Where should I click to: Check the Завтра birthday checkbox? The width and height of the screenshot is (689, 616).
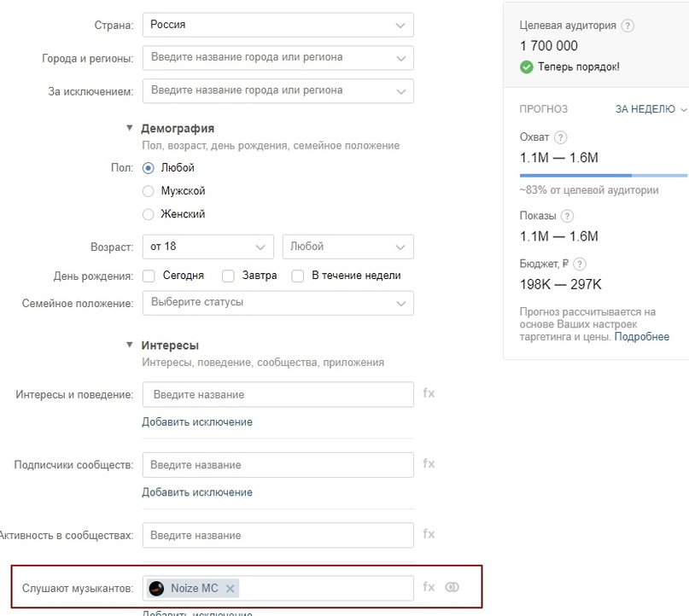coord(228,276)
